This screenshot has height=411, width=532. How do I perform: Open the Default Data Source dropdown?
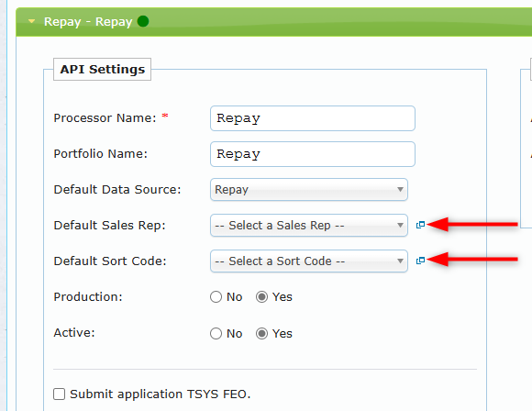[309, 189]
